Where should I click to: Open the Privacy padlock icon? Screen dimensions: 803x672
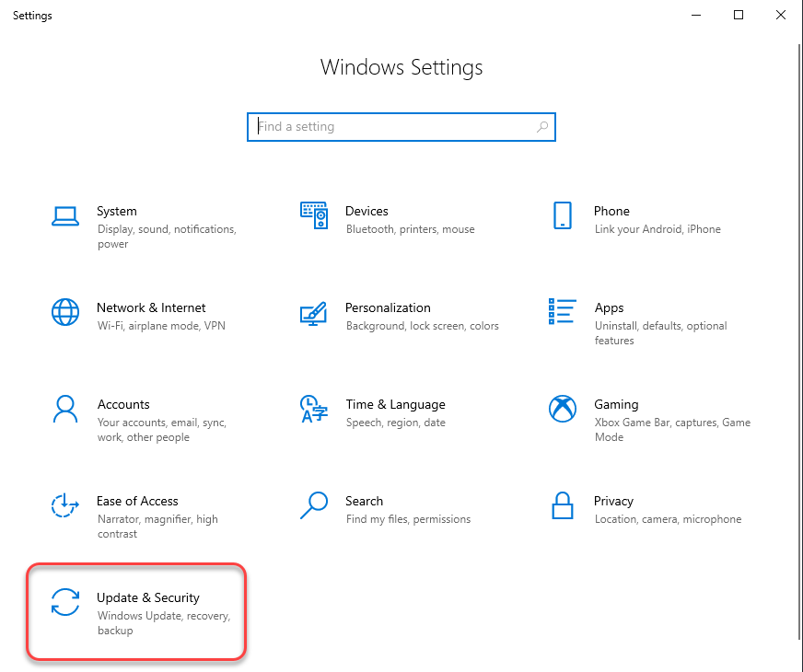coord(563,505)
